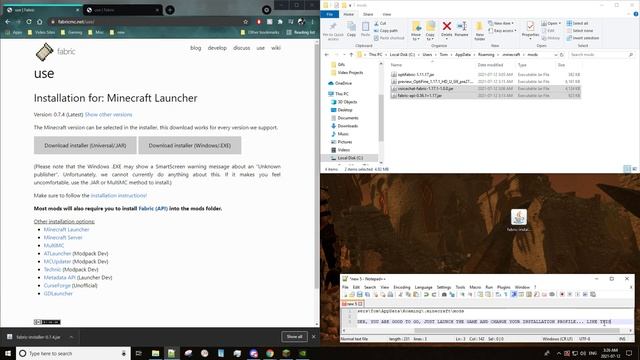Open the Language menu in Notepad++

[423, 287]
